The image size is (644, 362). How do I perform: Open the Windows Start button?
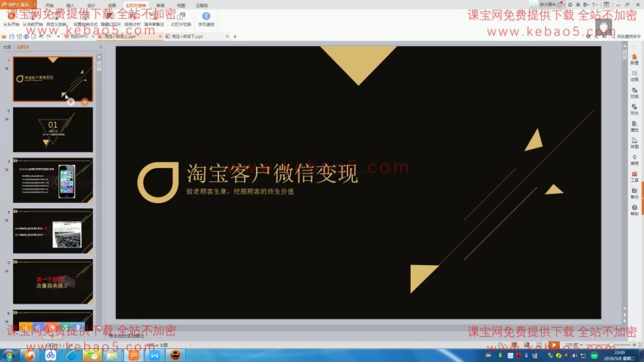click(x=8, y=355)
